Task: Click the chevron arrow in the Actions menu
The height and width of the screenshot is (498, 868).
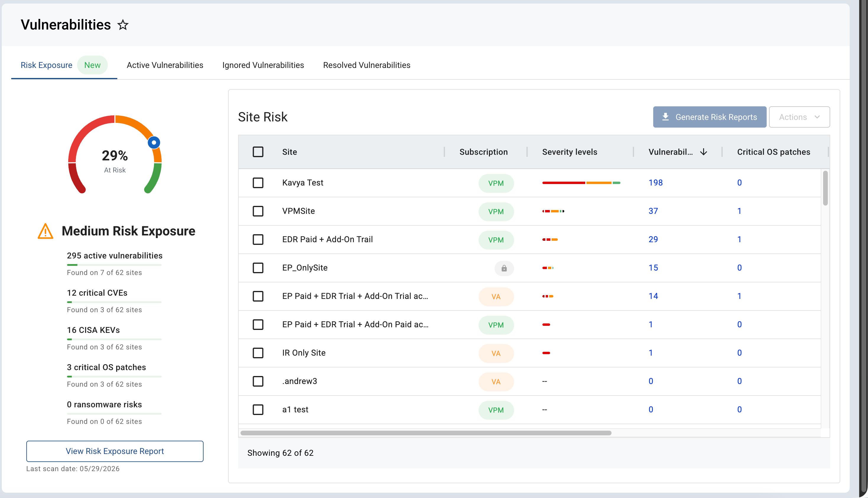Action: [x=817, y=117]
